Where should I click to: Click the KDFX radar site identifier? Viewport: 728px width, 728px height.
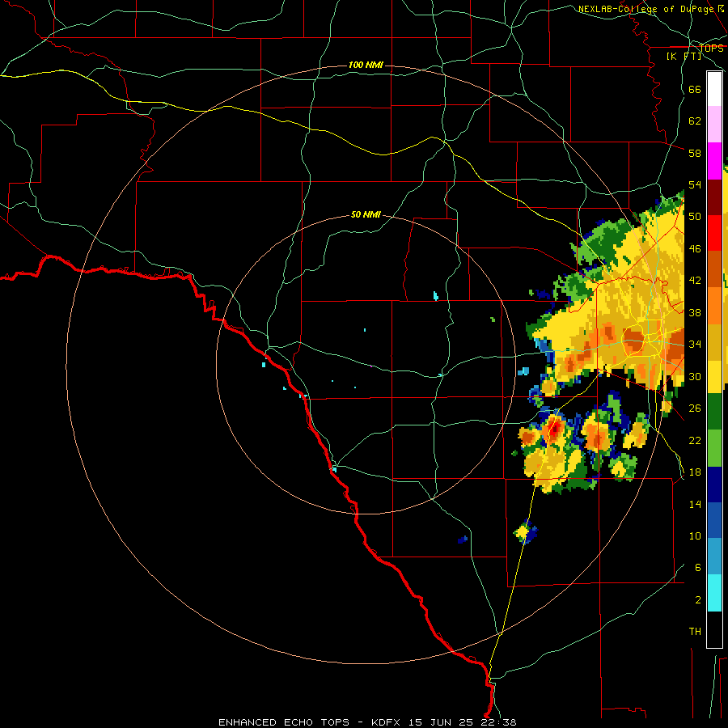[x=385, y=722]
